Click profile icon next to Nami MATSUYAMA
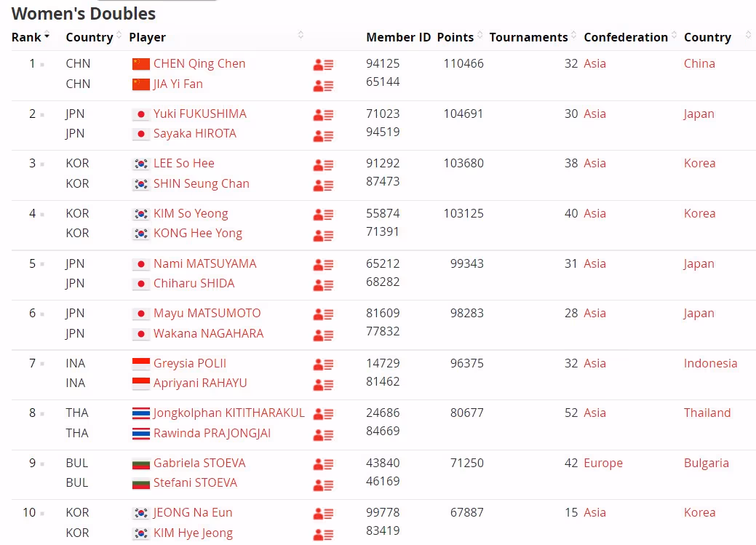The height and width of the screenshot is (545, 756). pos(323,265)
